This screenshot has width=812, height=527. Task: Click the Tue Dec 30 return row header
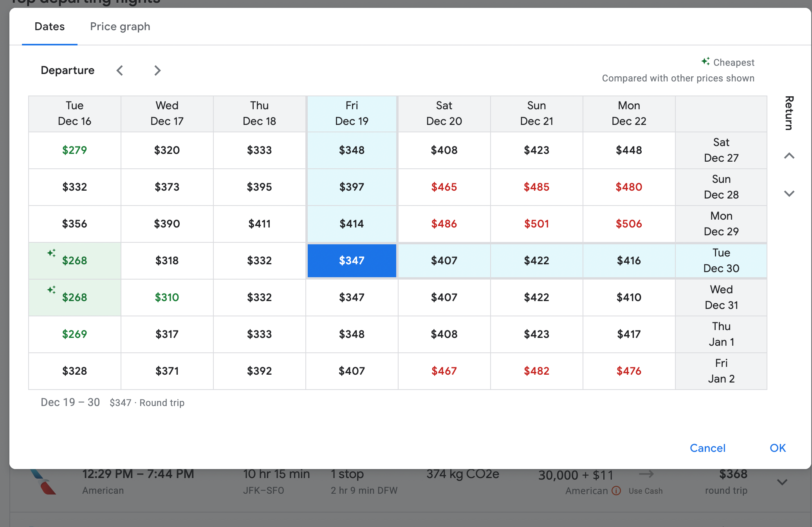click(x=721, y=261)
